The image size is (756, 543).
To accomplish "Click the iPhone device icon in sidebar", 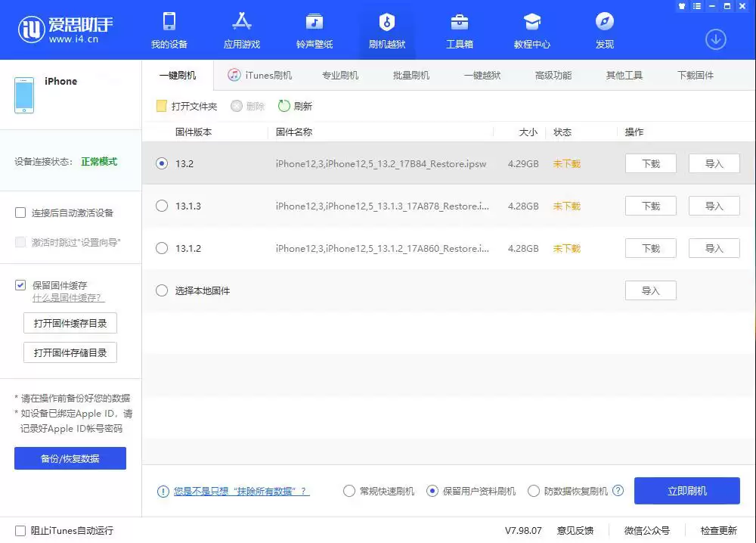I will pyautogui.click(x=24, y=95).
